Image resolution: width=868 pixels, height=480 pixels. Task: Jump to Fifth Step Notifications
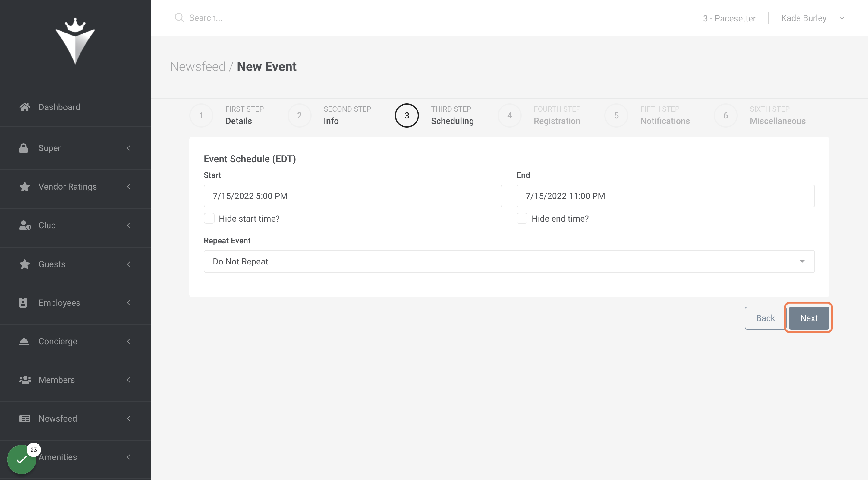[x=647, y=115]
